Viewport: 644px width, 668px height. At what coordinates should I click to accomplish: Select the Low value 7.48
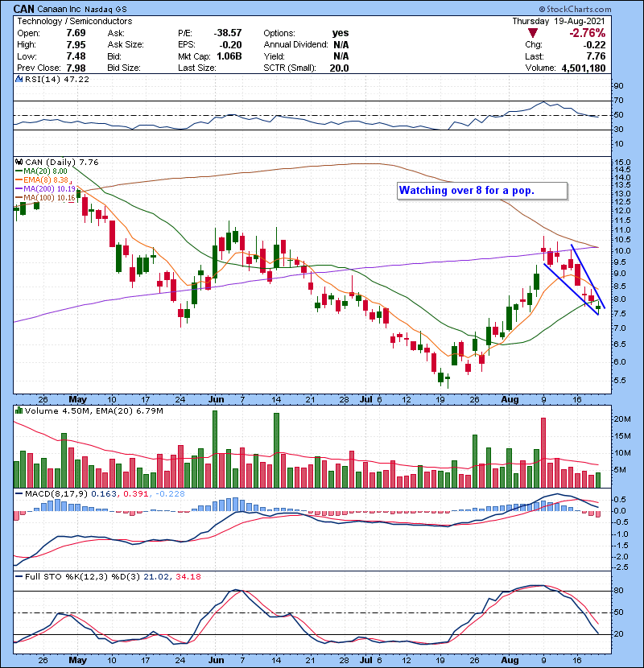tap(76, 56)
